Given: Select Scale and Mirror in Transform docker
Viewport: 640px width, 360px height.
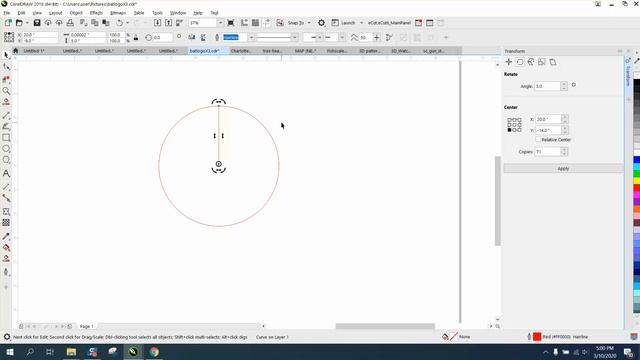Looking at the screenshot, I should point(531,62).
